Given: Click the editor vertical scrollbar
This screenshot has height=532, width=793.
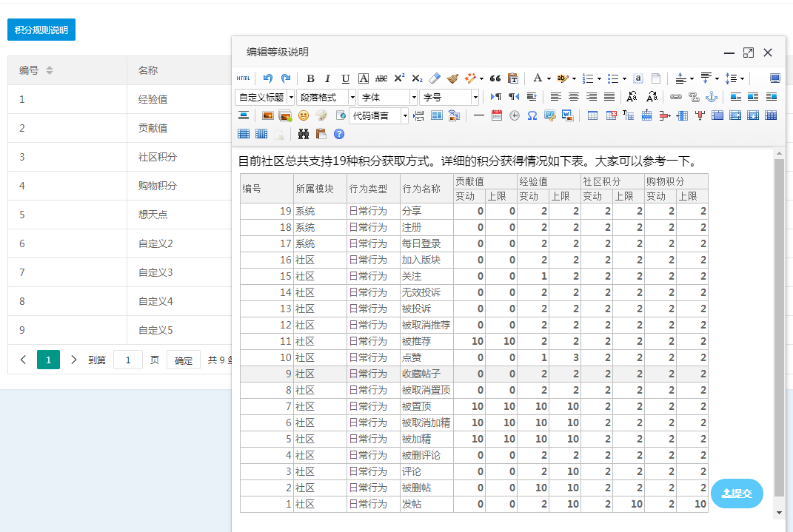Looking at the screenshot, I should [x=780, y=327].
